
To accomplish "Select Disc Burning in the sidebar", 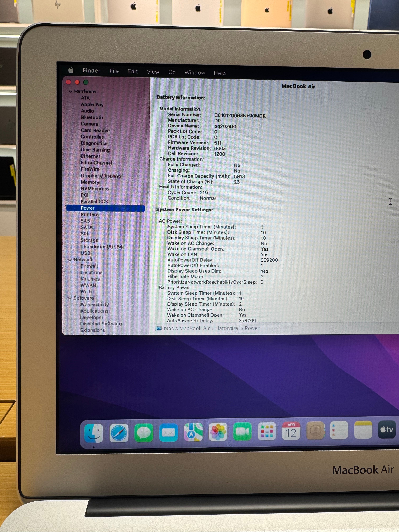I will pos(95,150).
